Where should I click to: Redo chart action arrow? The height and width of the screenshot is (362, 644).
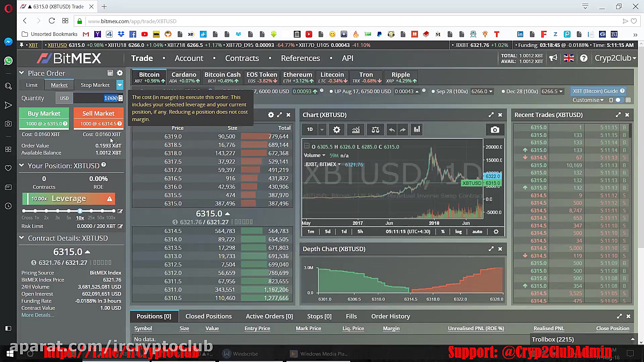click(403, 130)
